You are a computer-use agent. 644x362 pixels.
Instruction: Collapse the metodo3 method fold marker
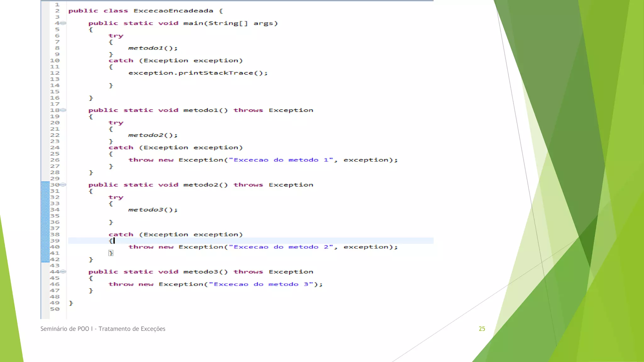coord(63,271)
